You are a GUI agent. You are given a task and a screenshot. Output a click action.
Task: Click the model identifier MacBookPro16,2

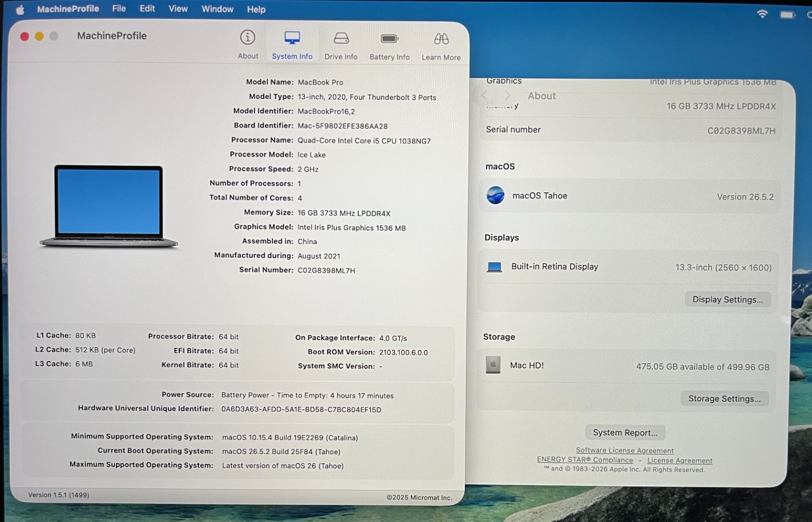326,111
